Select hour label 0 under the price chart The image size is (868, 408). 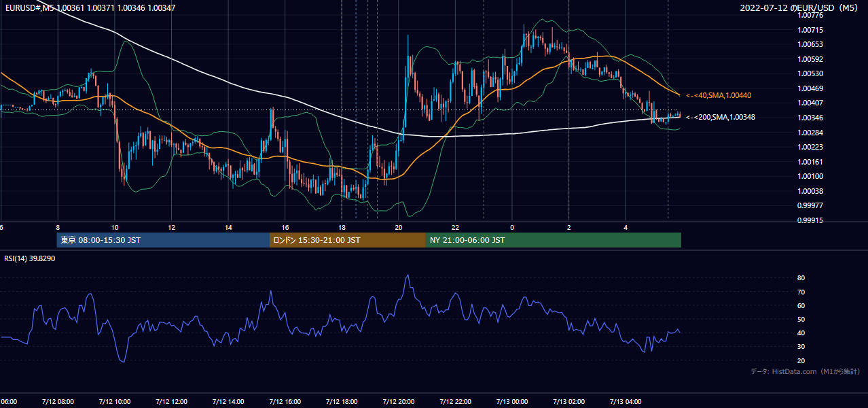click(512, 227)
